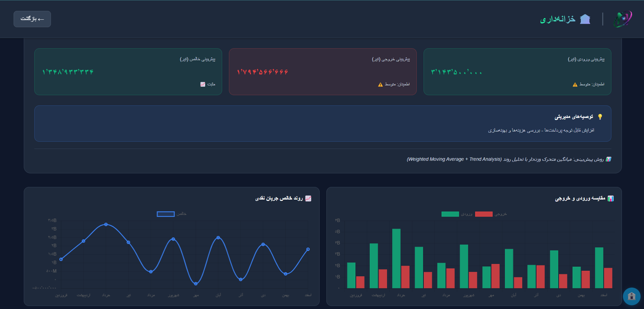Screen dimensions: 644x309
Task: Click the مهر data point on the line chart
Action: (x=196, y=284)
